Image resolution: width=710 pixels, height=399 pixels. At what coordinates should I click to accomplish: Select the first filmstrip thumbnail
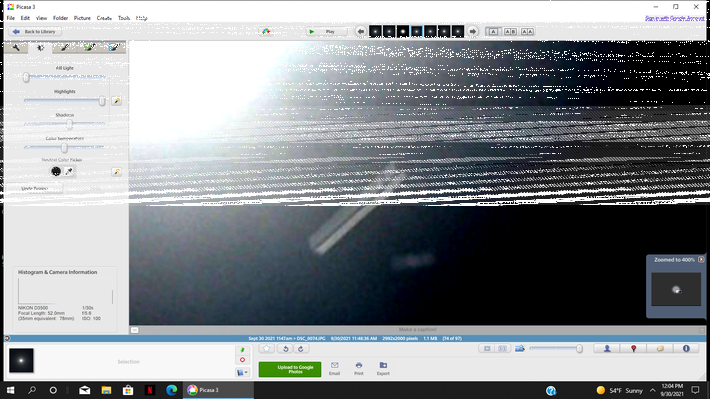(x=375, y=31)
